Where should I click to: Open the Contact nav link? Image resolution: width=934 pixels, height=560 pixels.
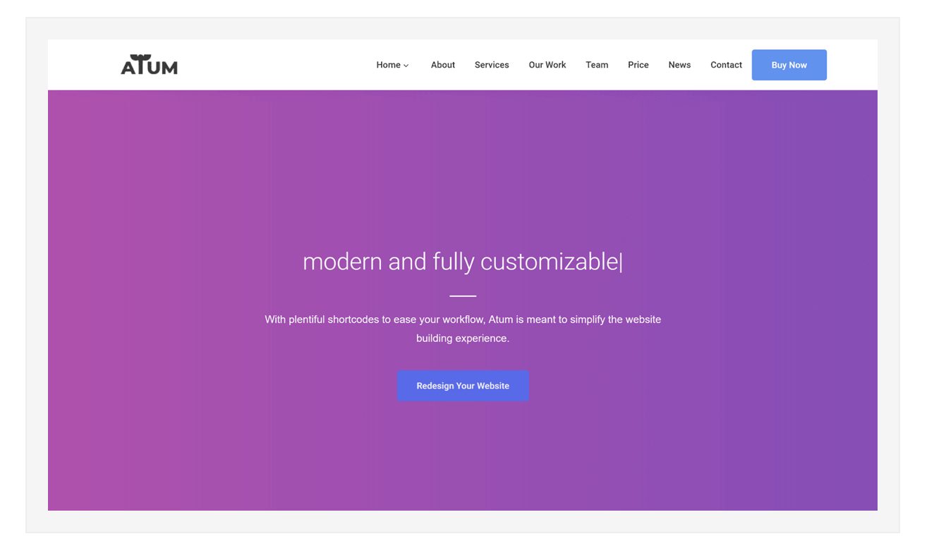(726, 65)
